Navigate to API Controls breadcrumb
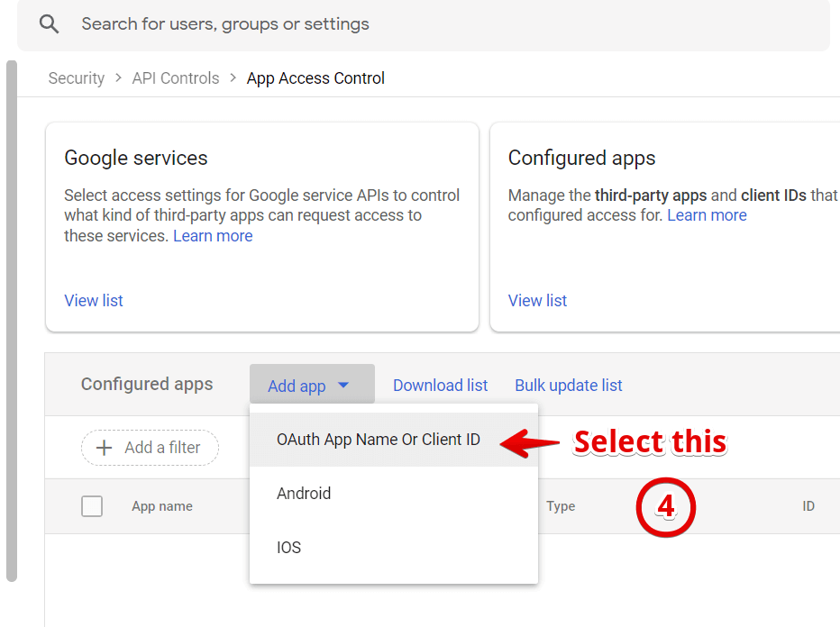Viewport: 840px width, 627px height. [x=176, y=78]
